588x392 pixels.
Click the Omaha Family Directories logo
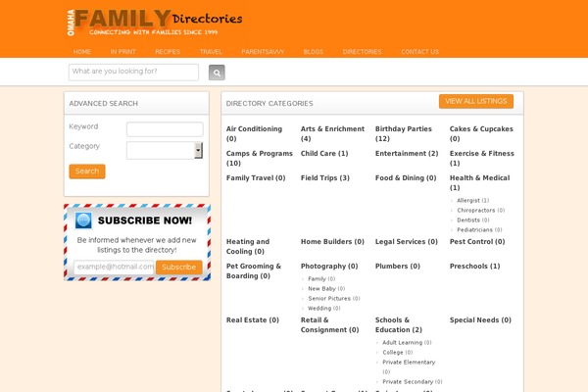point(155,23)
